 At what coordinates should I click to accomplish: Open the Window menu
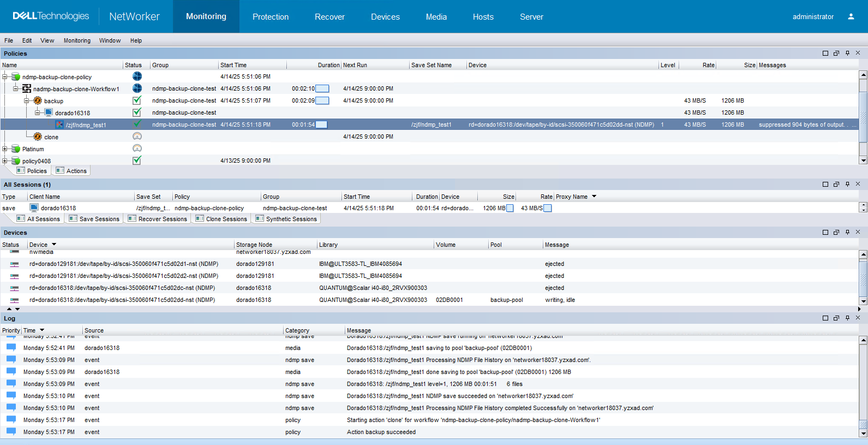point(110,40)
